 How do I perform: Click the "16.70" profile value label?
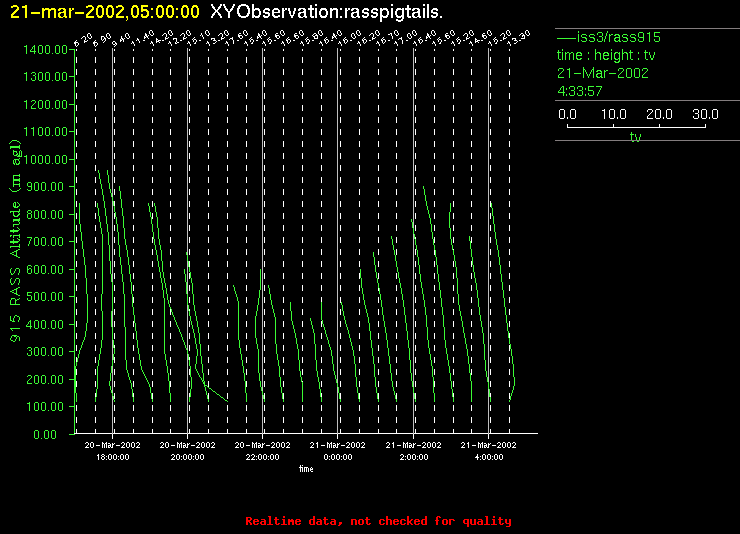click(x=387, y=38)
